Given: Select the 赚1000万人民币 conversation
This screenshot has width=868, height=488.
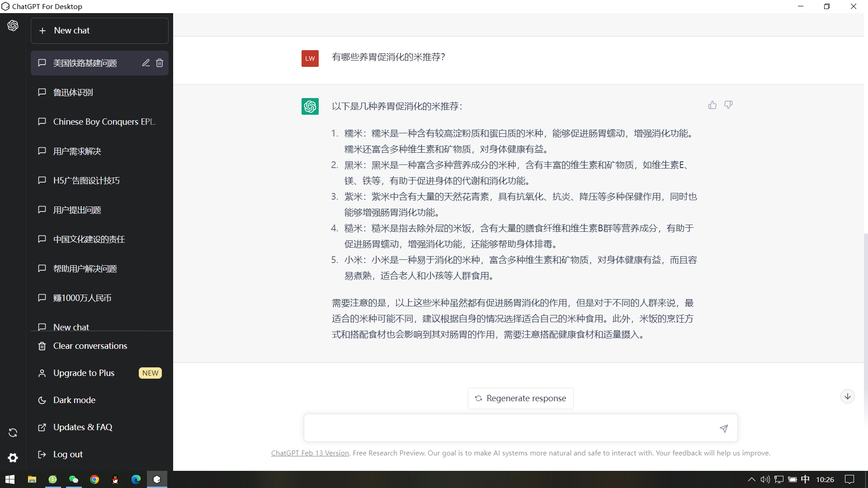Looking at the screenshot, I should [82, 298].
